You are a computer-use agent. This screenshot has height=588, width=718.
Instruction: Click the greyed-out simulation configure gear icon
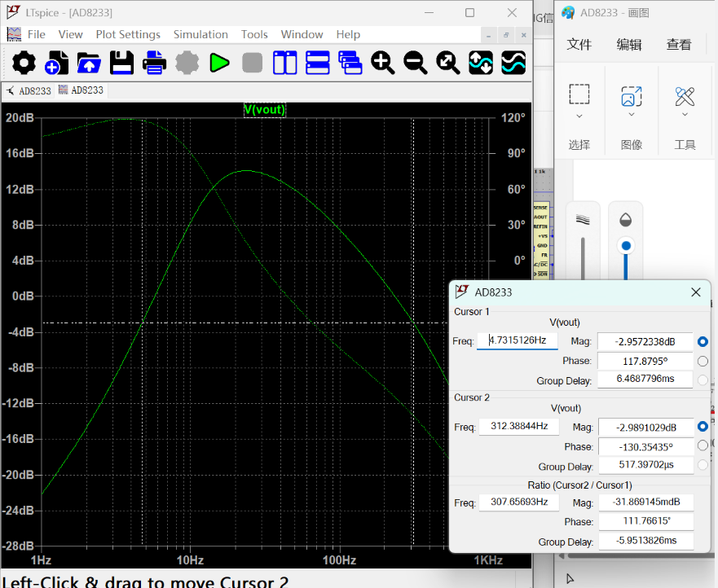click(187, 63)
